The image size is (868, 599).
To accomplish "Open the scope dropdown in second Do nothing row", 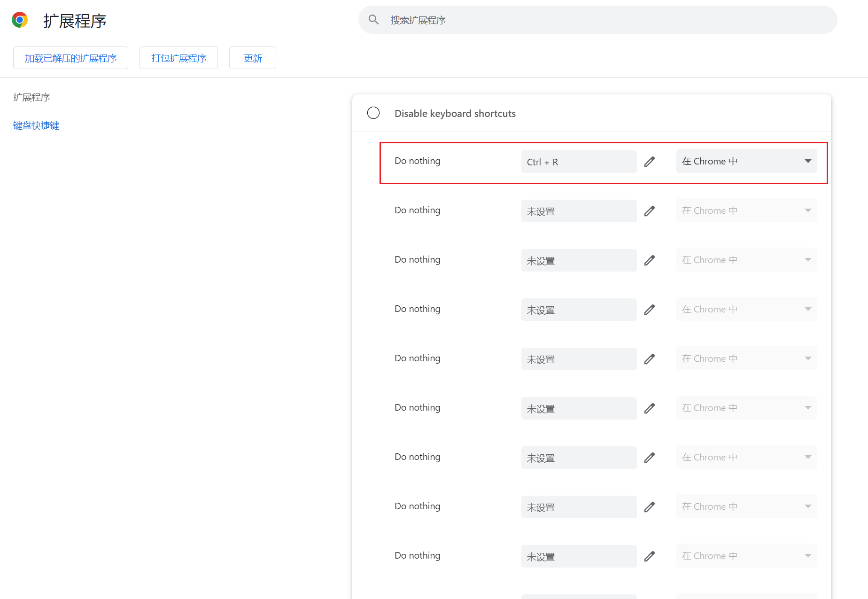I will click(x=746, y=210).
